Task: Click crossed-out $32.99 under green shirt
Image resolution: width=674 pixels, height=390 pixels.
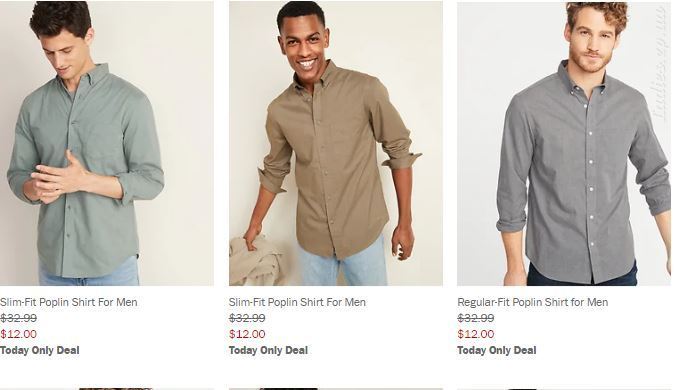Action: (x=18, y=318)
